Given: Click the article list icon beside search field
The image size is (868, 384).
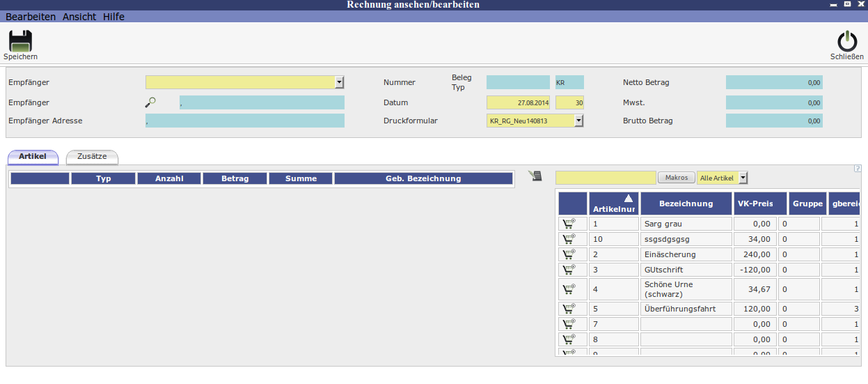Looking at the screenshot, I should click(x=535, y=176).
